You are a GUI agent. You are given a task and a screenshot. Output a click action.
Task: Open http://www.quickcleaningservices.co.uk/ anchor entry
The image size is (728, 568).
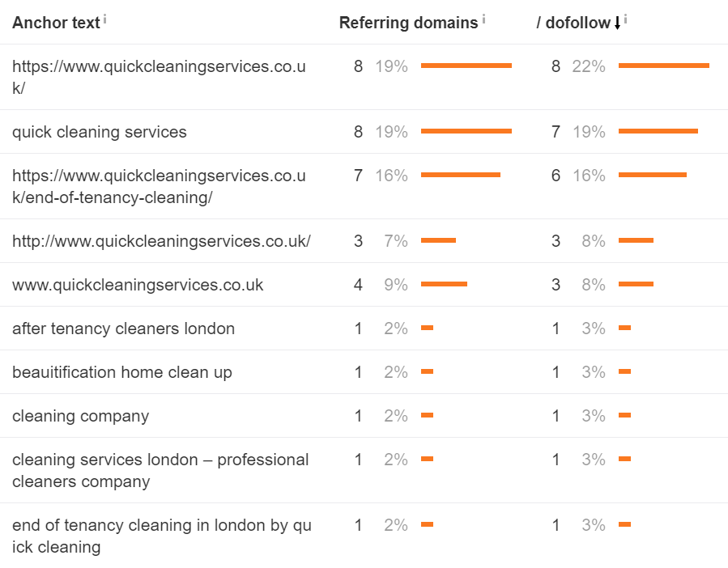(x=161, y=241)
